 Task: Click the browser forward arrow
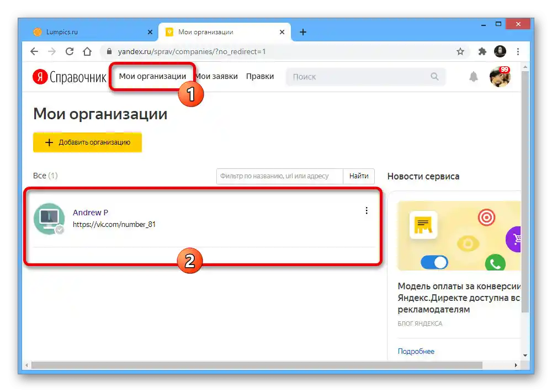click(x=52, y=51)
